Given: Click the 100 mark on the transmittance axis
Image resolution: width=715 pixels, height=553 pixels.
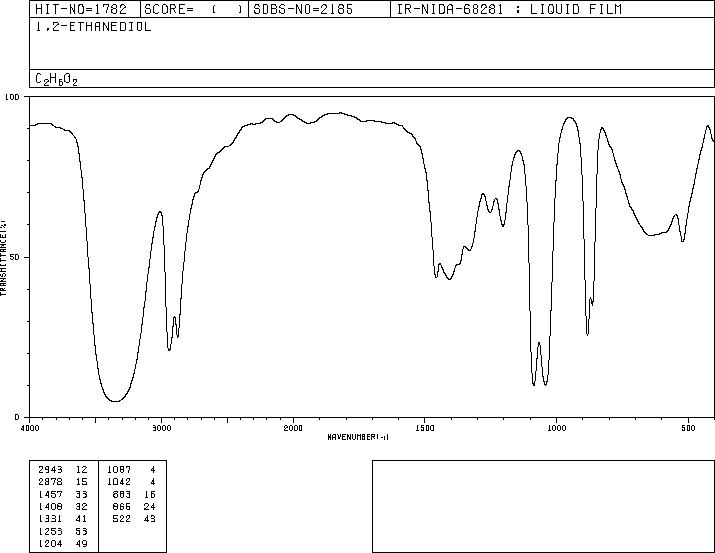Looking at the screenshot, I should [12, 97].
